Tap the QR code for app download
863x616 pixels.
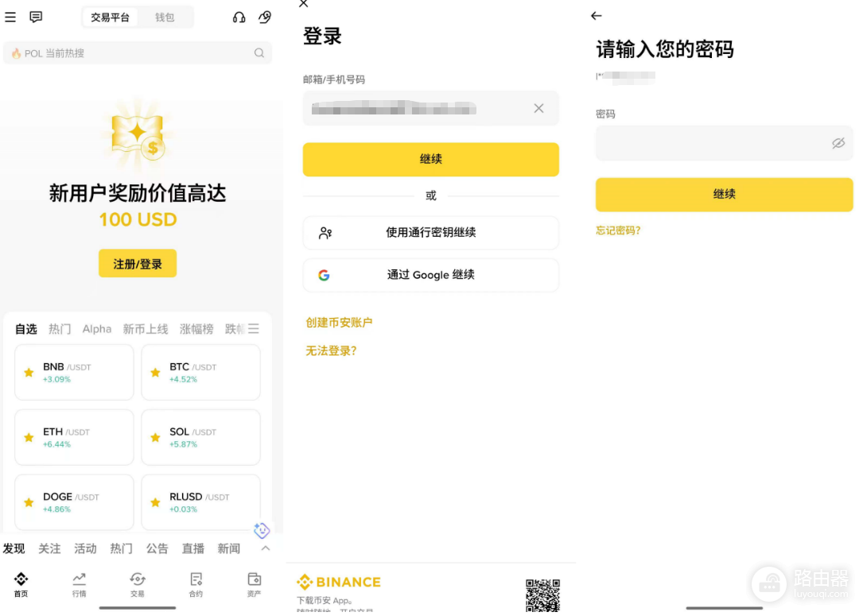(542, 595)
